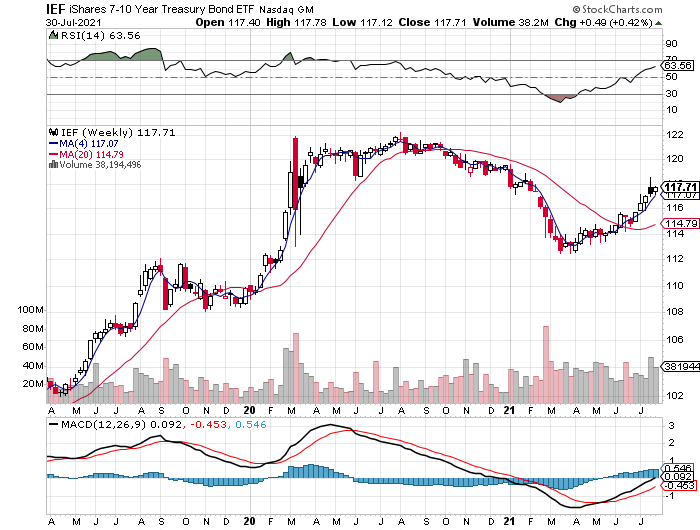The height and width of the screenshot is (530, 700).
Task: Select the Open 117.40 value
Action: click(x=228, y=22)
